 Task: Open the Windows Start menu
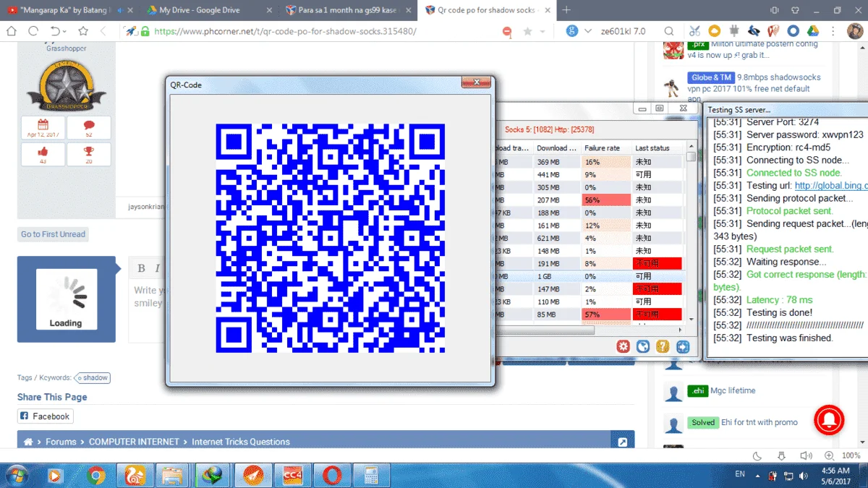pos(16,476)
